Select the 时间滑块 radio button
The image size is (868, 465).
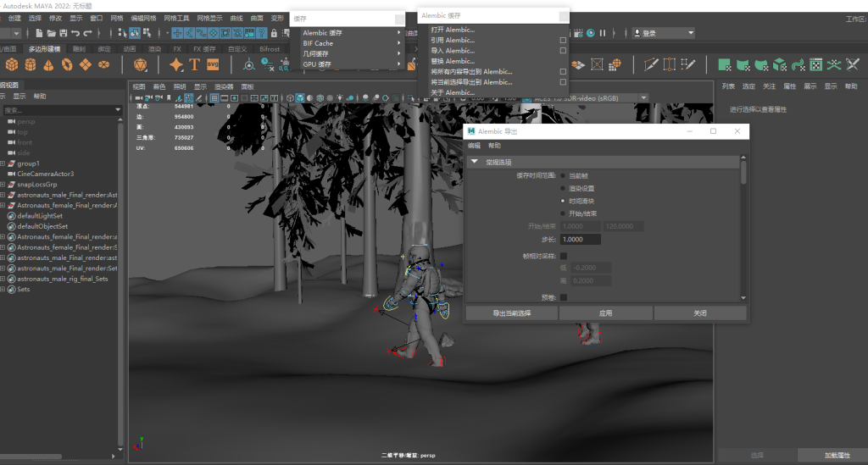click(x=563, y=202)
